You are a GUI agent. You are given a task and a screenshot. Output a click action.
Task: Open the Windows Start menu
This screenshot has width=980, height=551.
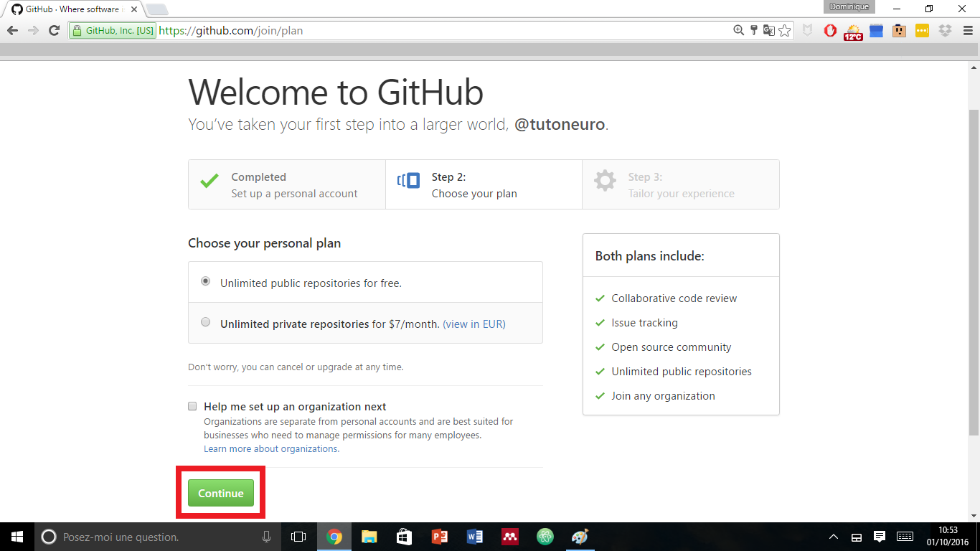17,537
